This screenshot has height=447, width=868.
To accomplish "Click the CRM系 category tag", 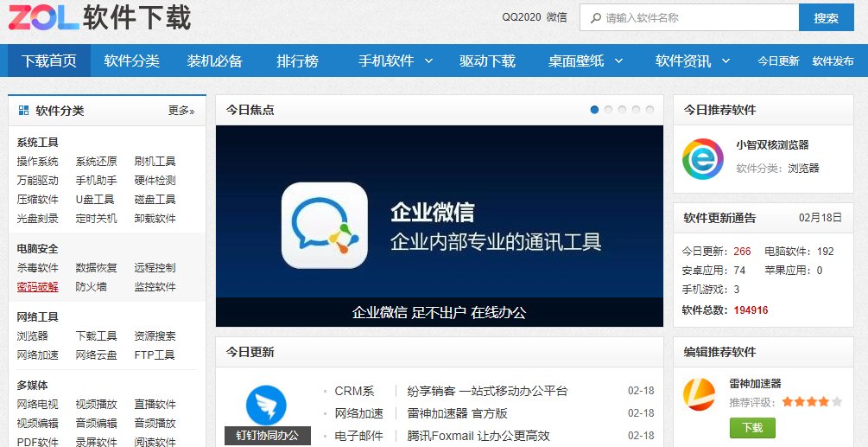I will (x=354, y=391).
